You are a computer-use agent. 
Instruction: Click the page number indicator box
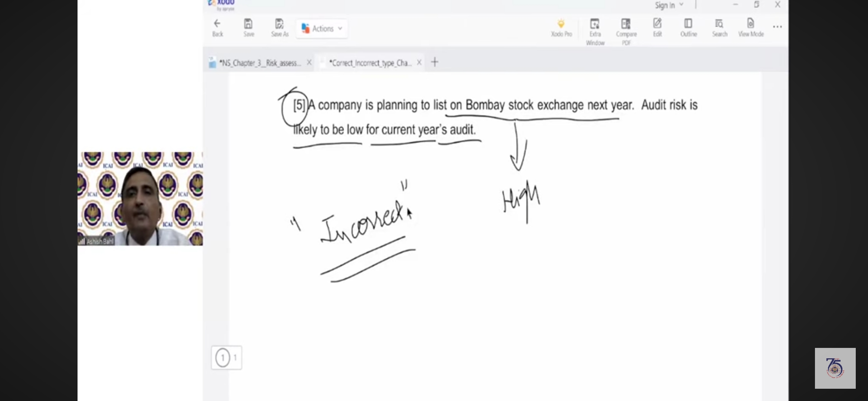(227, 358)
